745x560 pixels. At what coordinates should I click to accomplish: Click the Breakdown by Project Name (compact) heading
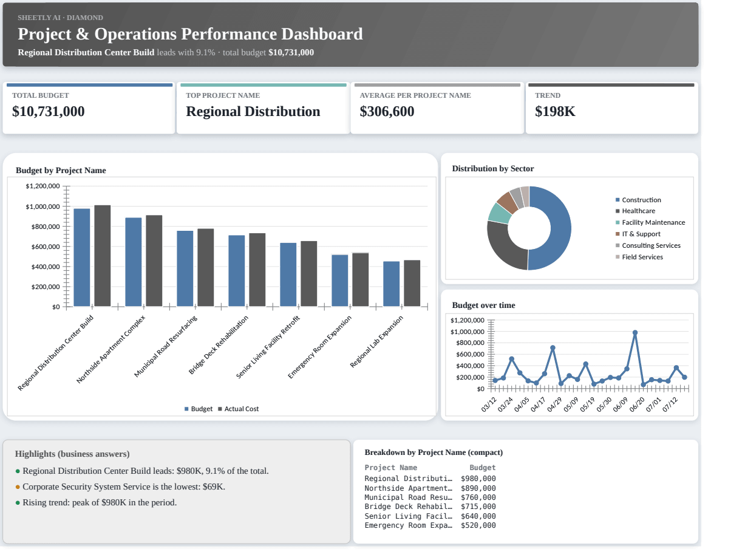434,452
